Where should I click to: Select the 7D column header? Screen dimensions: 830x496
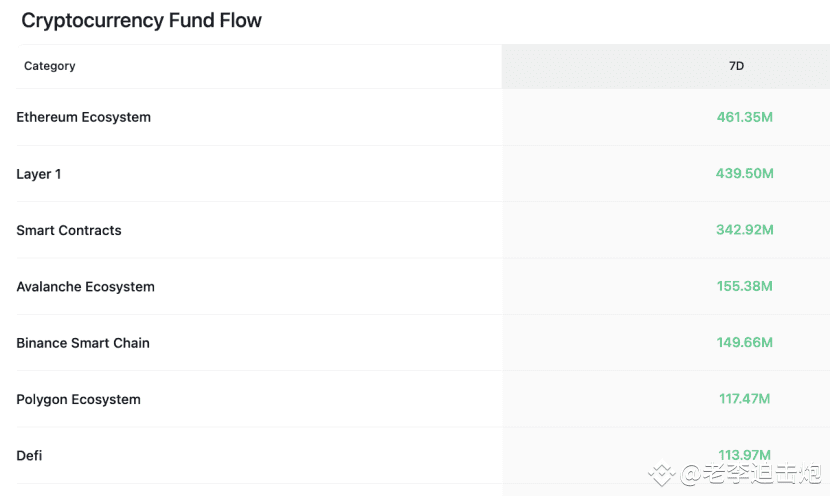click(736, 66)
